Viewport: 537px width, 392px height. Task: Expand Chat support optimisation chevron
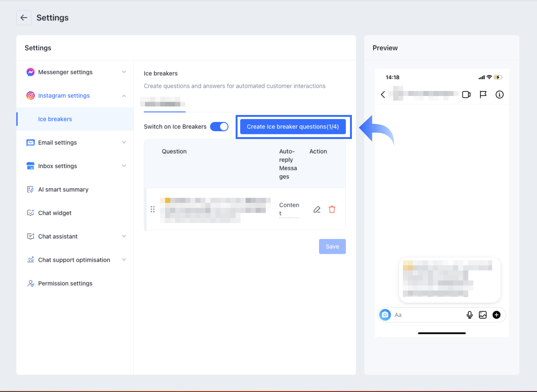pos(124,260)
